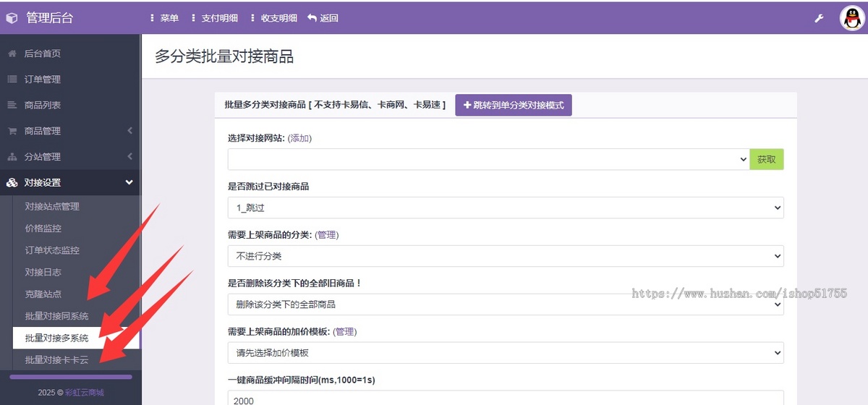Click the 添加 link beside 选择对接网站

point(299,137)
